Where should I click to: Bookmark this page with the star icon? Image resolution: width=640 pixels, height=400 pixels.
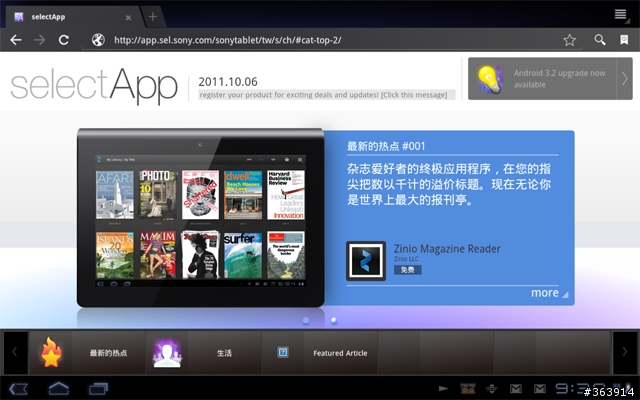coord(569,40)
